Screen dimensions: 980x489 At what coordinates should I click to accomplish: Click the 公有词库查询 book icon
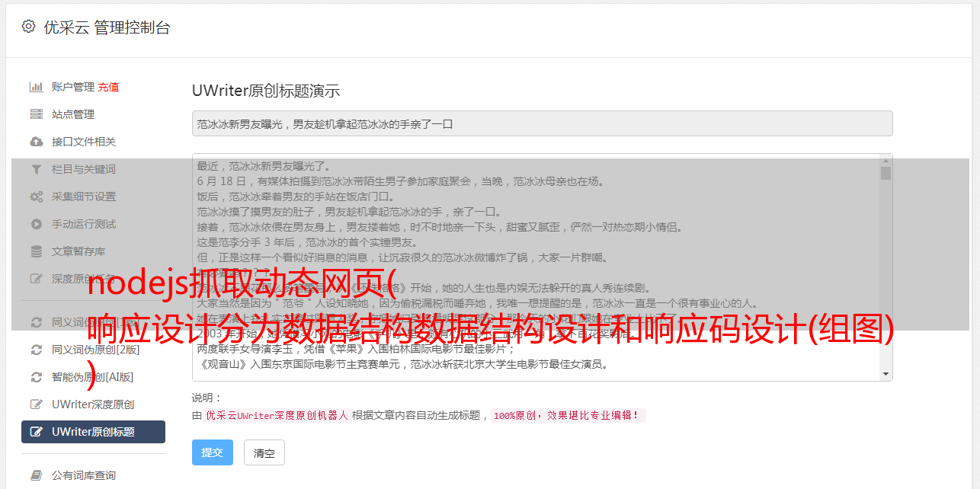pyautogui.click(x=36, y=475)
